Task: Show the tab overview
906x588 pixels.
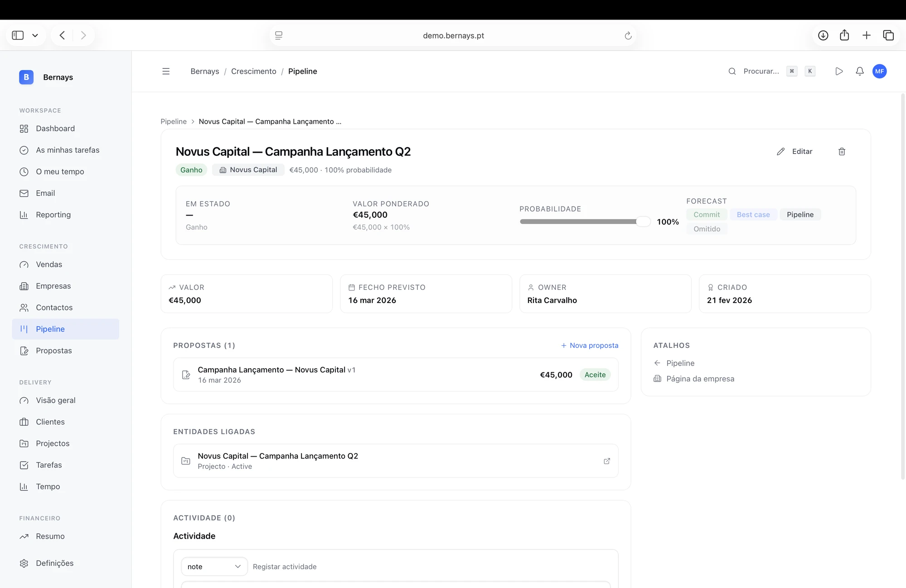Action: (x=888, y=35)
